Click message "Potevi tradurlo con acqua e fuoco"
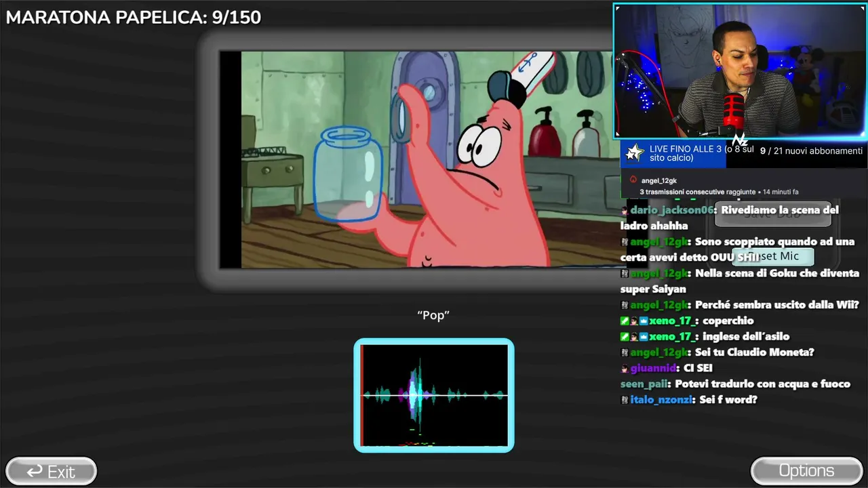Image resolution: width=868 pixels, height=488 pixels. coord(762,384)
